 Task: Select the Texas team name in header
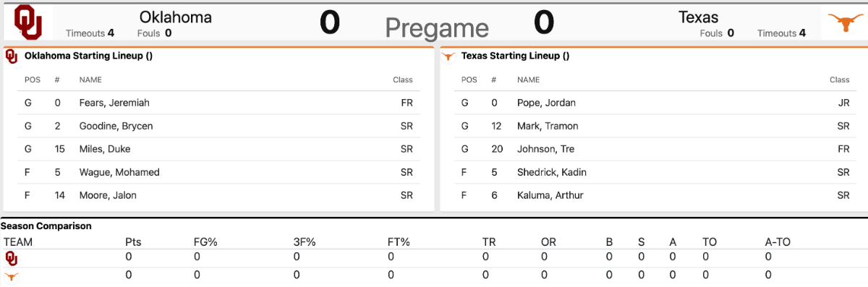pos(698,17)
